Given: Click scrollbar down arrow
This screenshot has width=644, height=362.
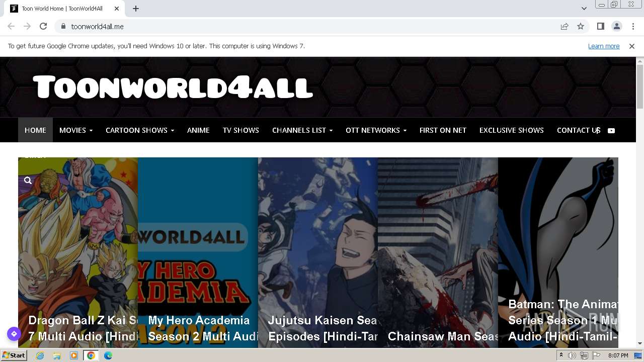Looking at the screenshot, I should point(640,343).
